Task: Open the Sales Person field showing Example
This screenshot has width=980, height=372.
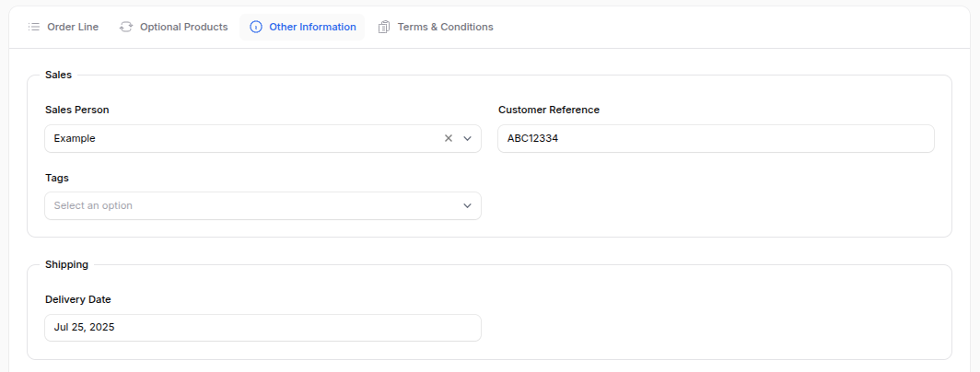Action: click(262, 138)
